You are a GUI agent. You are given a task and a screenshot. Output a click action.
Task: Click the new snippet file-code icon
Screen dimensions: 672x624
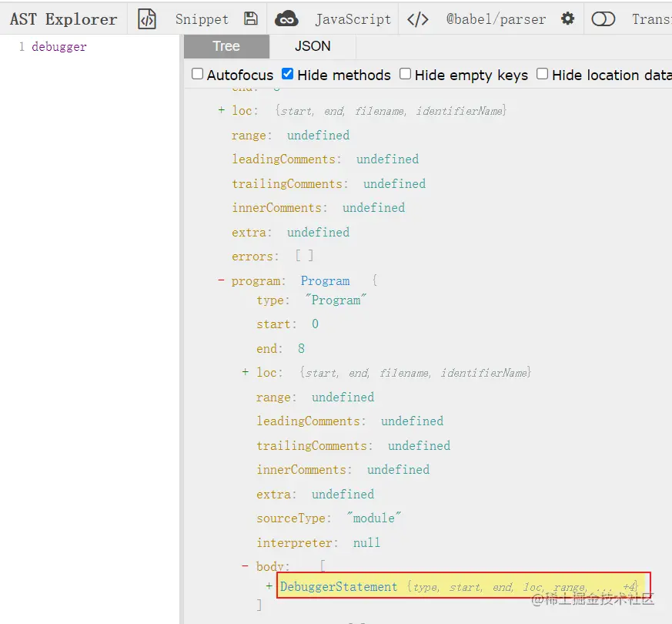tap(147, 19)
